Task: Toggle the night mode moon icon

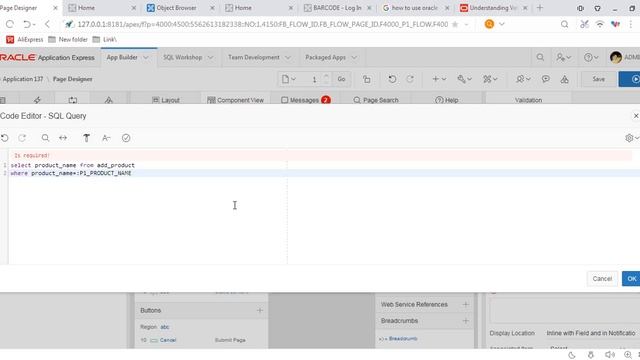Action: [572, 355]
